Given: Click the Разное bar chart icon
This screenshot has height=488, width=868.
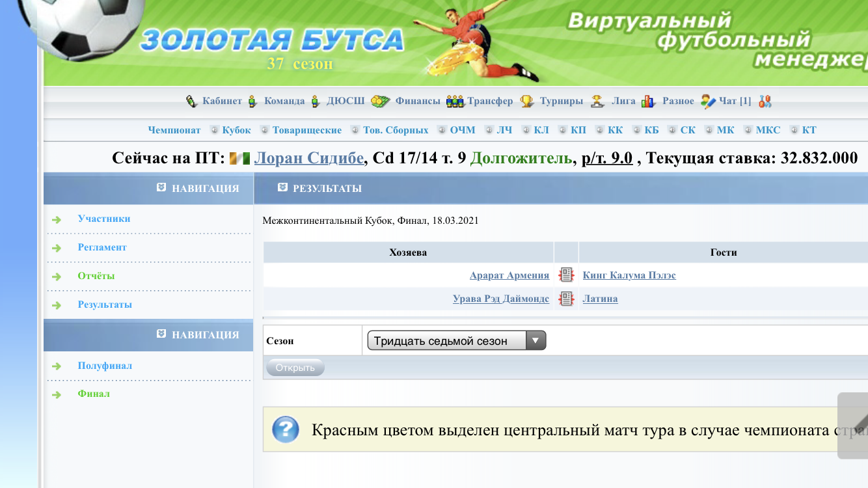Looking at the screenshot, I should 648,102.
